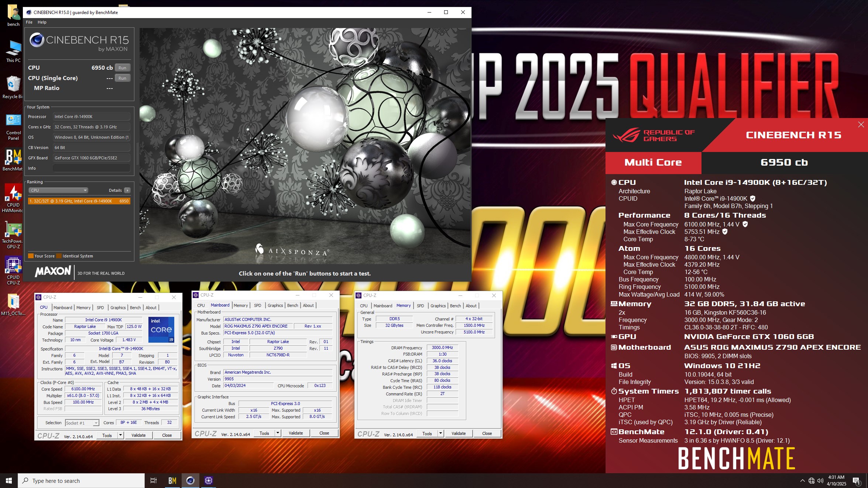Click the GFX Board GeForce GTX 1060 field
This screenshot has height=488, width=868.
pos(92,158)
